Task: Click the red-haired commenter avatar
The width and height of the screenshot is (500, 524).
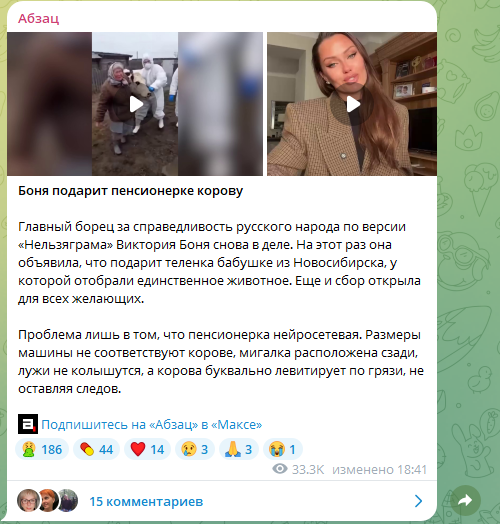Action: (49, 501)
